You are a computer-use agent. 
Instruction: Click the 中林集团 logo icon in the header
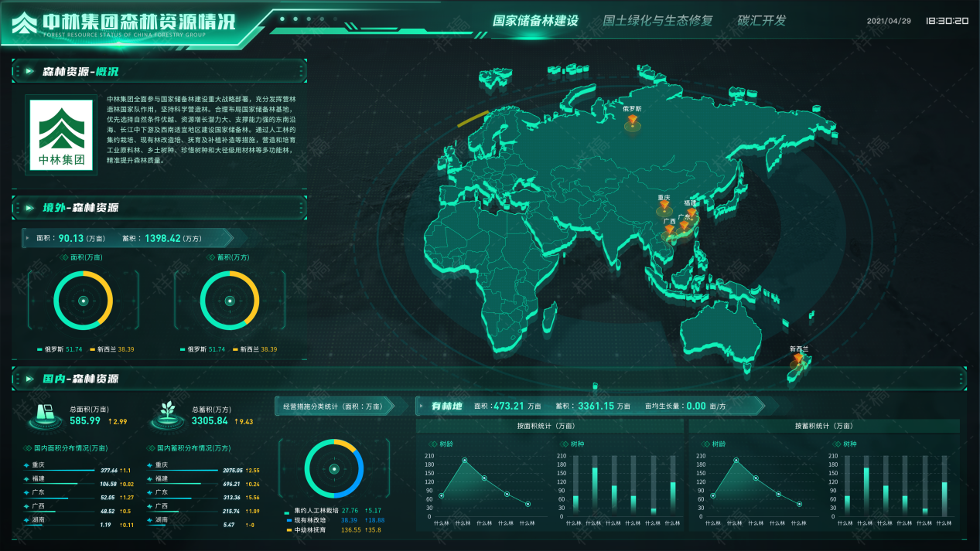(24, 23)
